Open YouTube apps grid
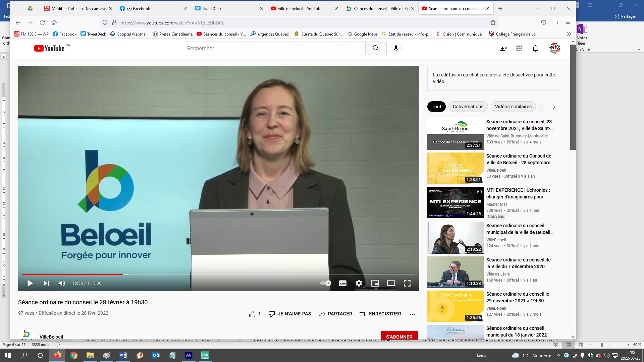 coord(519,48)
